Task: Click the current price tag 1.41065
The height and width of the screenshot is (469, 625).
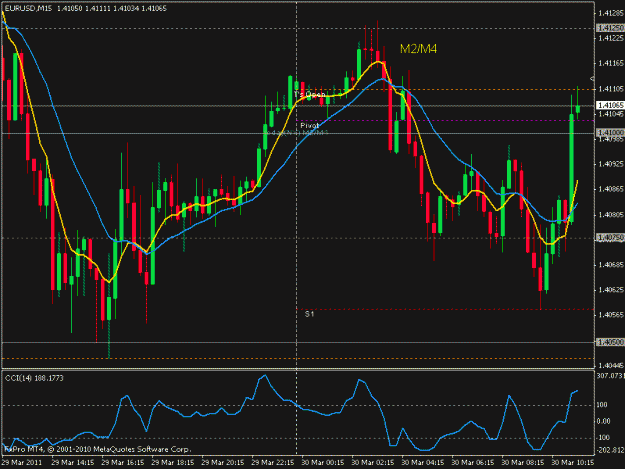Action: tap(610, 105)
